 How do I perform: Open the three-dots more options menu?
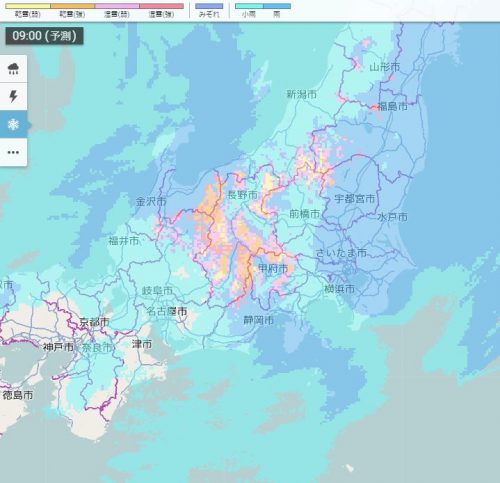[x=13, y=152]
